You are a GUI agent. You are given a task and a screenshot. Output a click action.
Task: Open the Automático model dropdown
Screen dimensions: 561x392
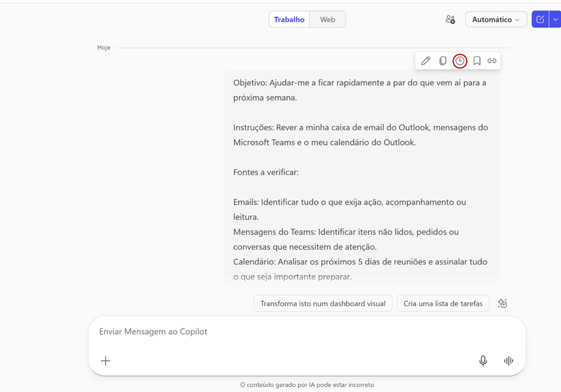click(495, 20)
